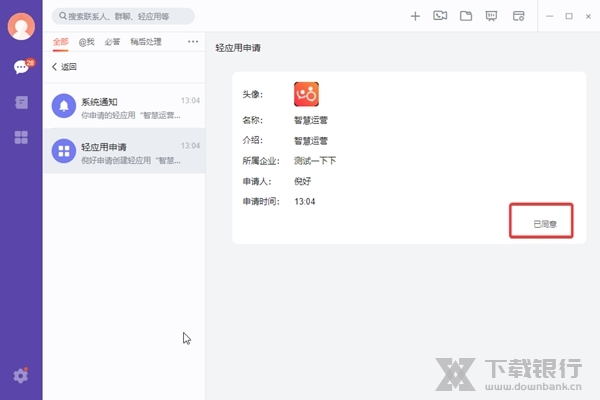Viewport: 600px width, 400px height.
Task: Click the search contacts input field
Action: [x=123, y=16]
